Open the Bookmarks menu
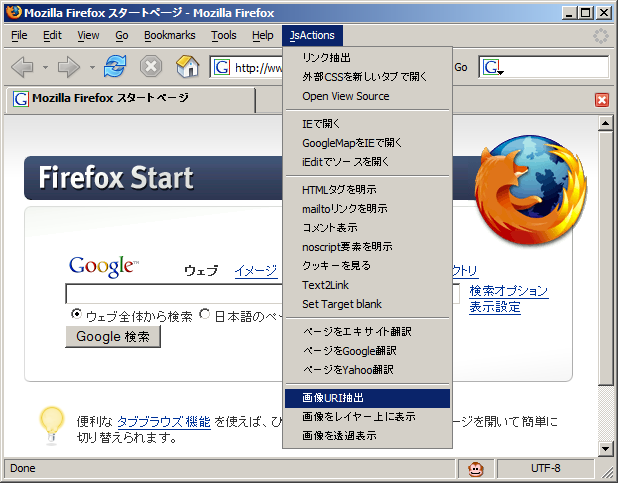 (169, 35)
